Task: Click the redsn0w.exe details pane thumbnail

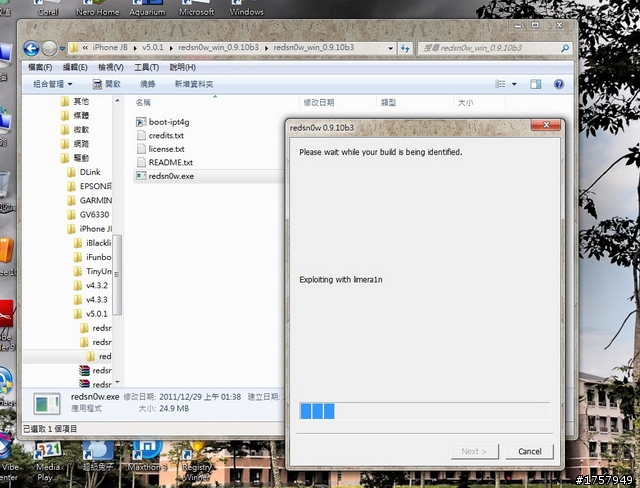Action: tap(47, 404)
